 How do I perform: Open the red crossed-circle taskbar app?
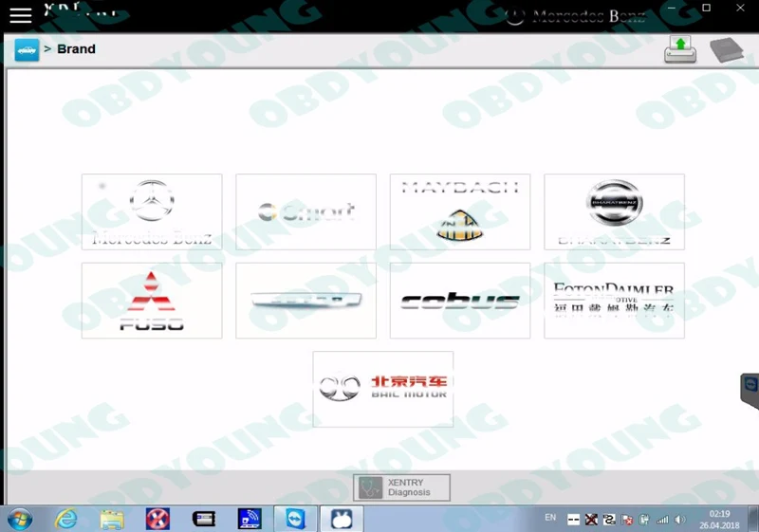point(157,520)
